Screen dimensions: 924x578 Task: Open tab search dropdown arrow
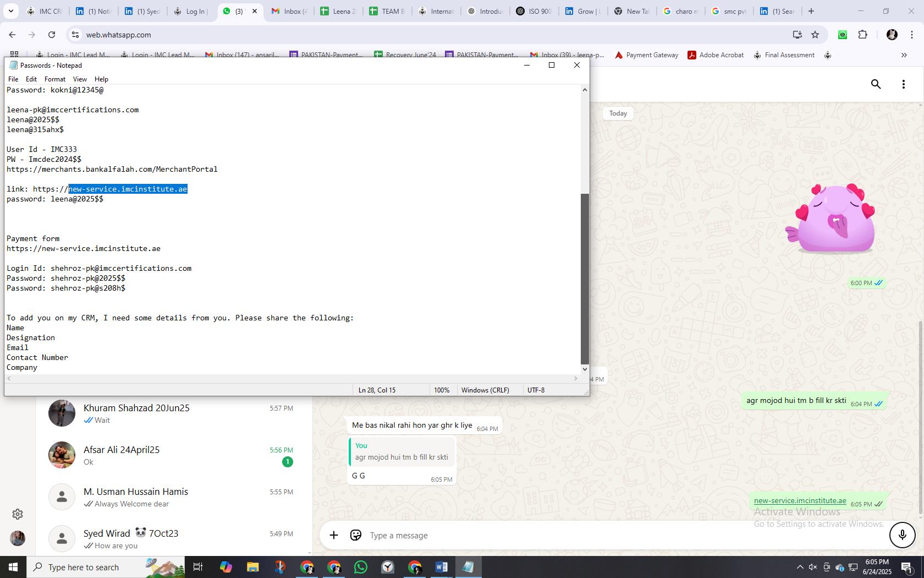(11, 11)
